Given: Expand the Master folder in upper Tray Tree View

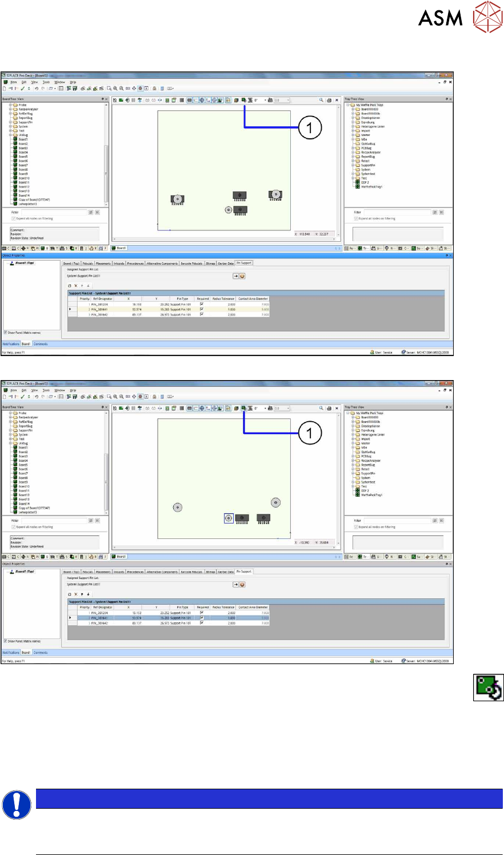Looking at the screenshot, I should [x=353, y=135].
